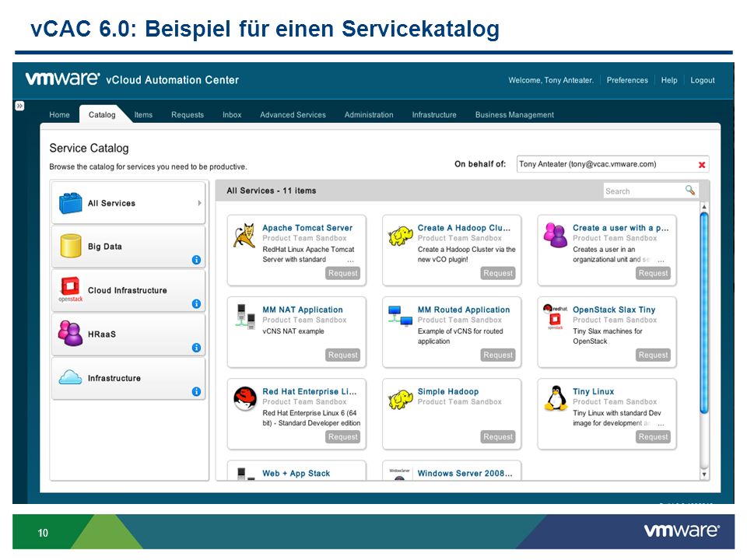Request the Simple Hadoop service
The width and height of the screenshot is (747, 560).
[498, 437]
